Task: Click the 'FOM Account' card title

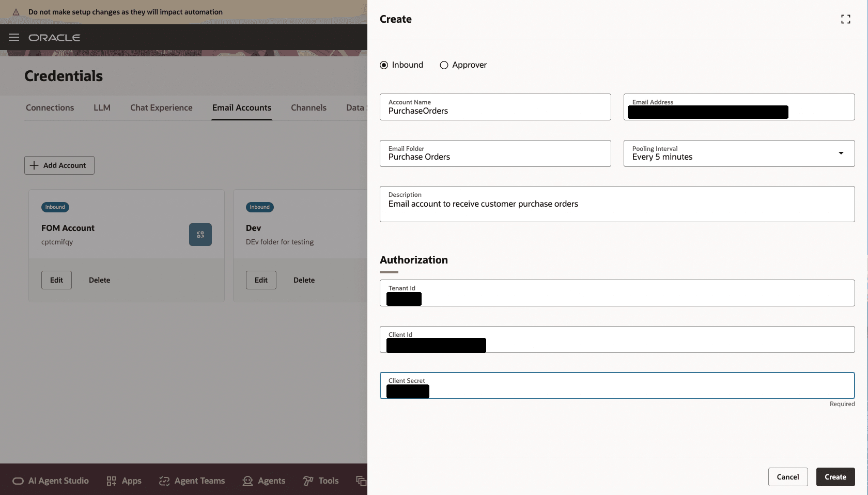Action: 68,228
